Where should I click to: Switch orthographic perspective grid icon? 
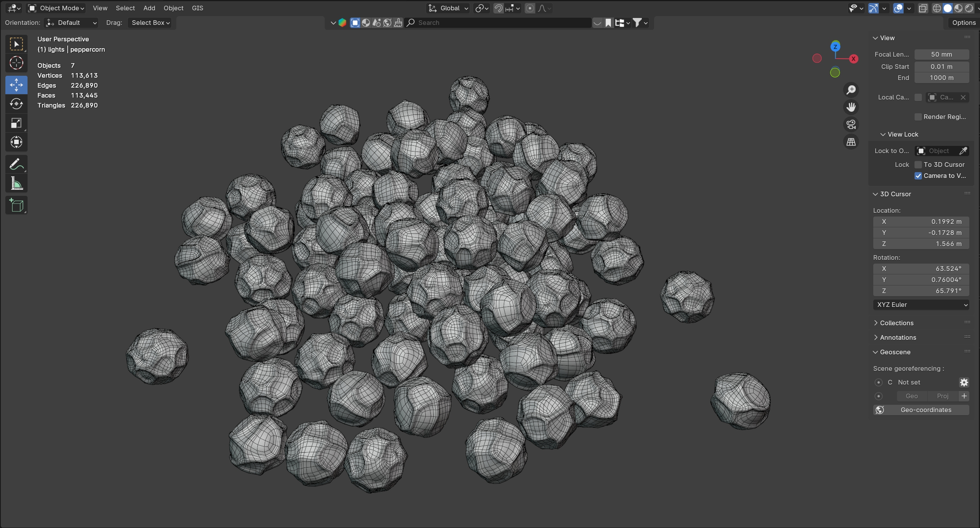point(851,142)
